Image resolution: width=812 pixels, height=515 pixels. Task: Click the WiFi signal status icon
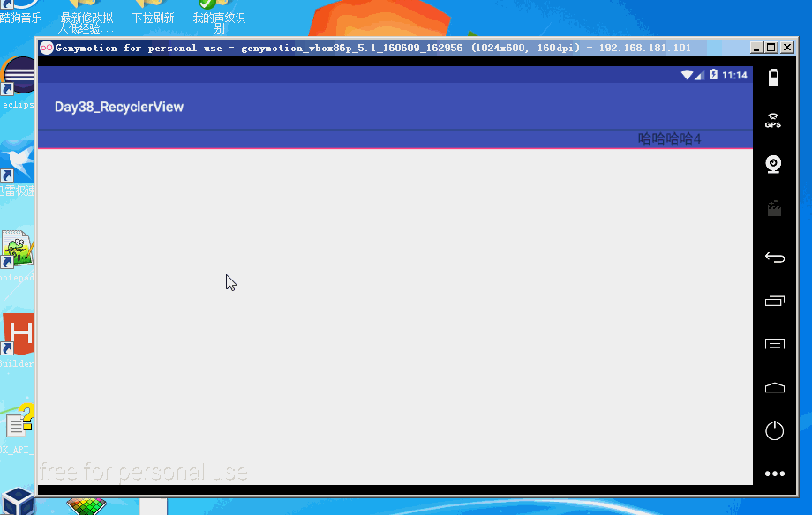point(688,75)
